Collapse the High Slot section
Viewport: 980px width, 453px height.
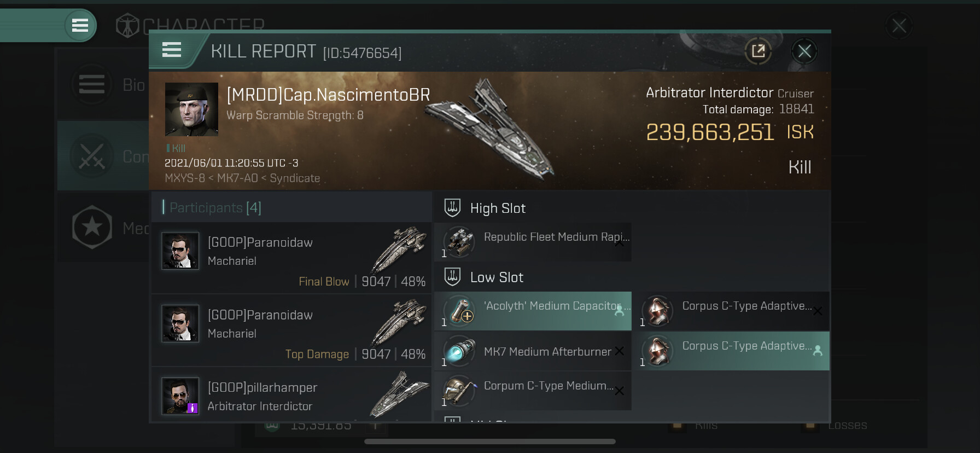pos(497,208)
